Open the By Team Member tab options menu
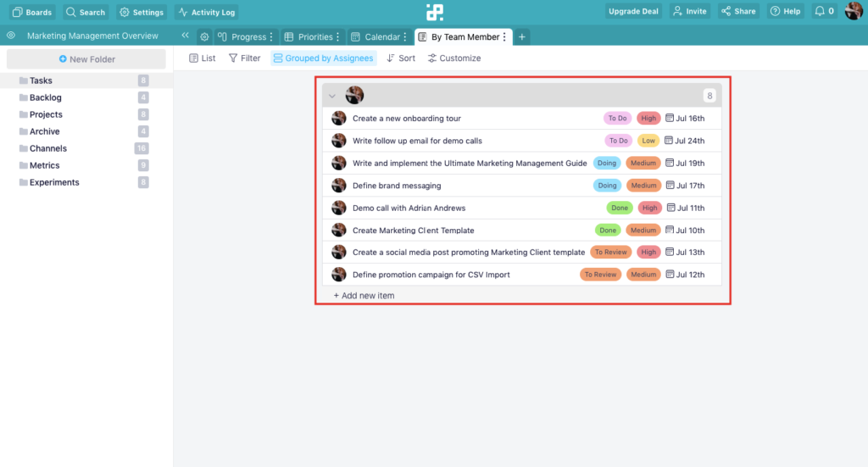The image size is (868, 467). pyautogui.click(x=504, y=37)
